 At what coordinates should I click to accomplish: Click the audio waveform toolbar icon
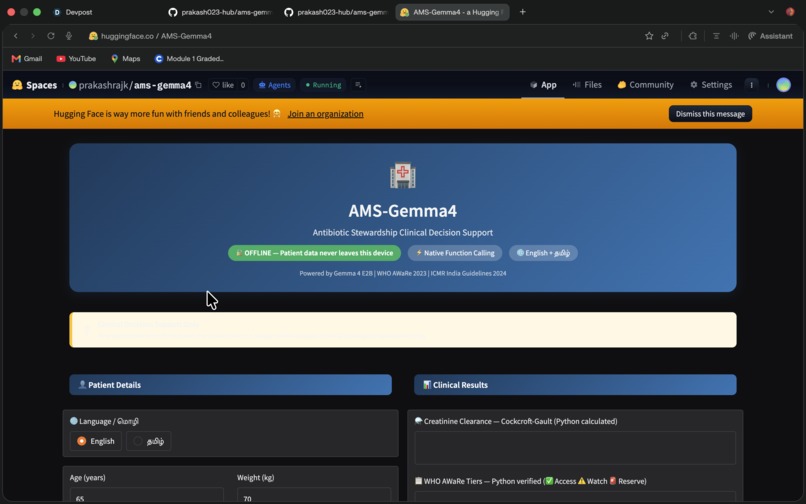coord(734,36)
